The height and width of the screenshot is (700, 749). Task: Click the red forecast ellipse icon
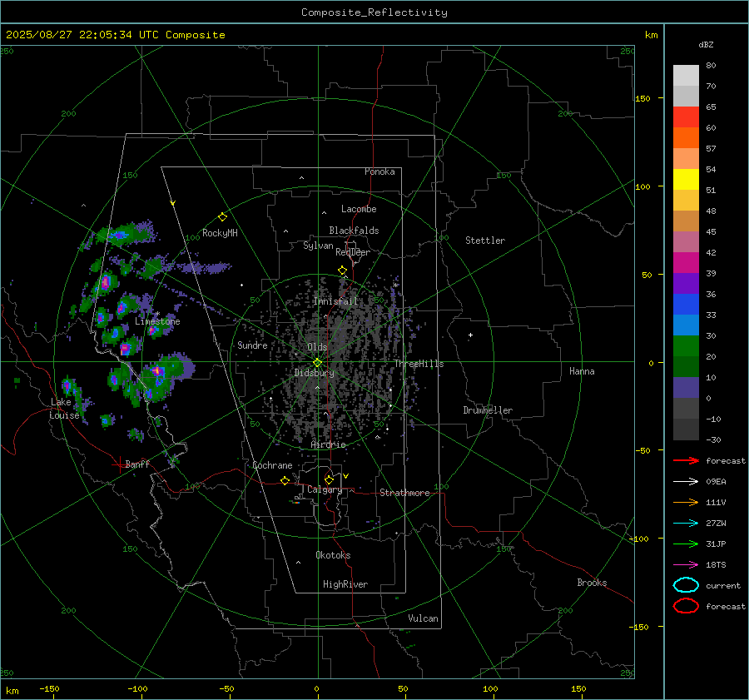click(686, 606)
